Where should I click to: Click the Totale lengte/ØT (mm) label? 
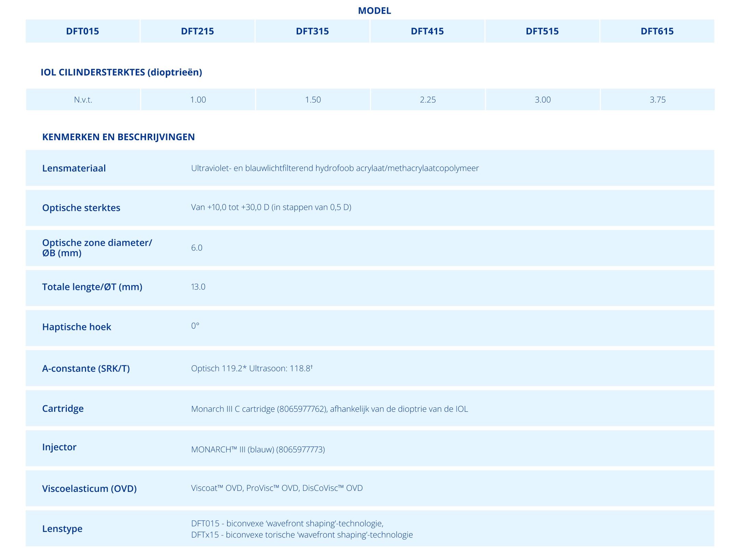coord(92,287)
